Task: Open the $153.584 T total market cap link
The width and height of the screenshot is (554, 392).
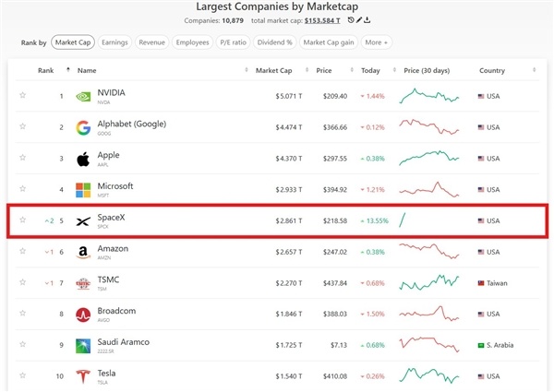Action: click(x=322, y=20)
